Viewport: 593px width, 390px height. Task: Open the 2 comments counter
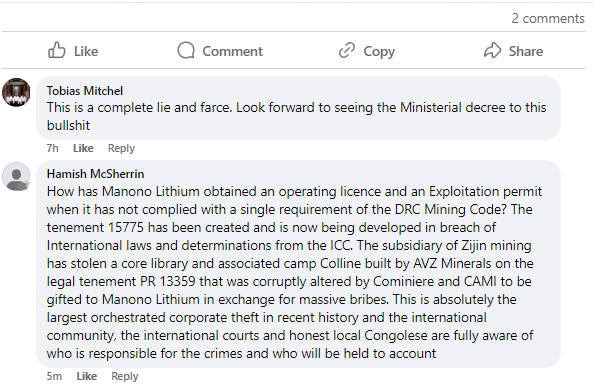coord(548,18)
